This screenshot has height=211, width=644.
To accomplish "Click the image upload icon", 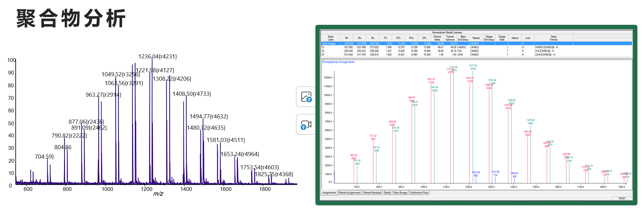I will coord(306,97).
